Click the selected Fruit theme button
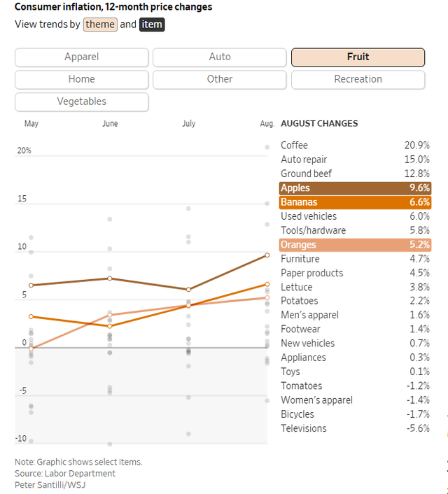This screenshot has height=494, width=448. click(x=358, y=57)
